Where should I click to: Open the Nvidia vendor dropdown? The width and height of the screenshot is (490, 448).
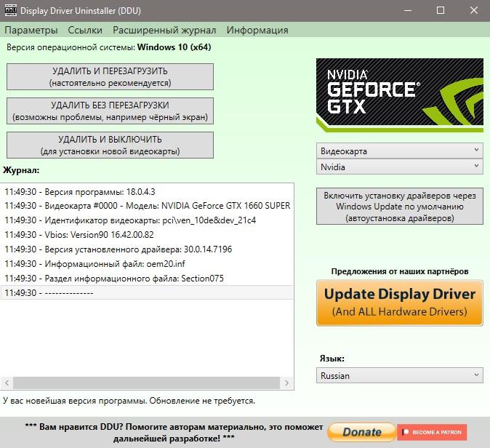pyautogui.click(x=400, y=167)
